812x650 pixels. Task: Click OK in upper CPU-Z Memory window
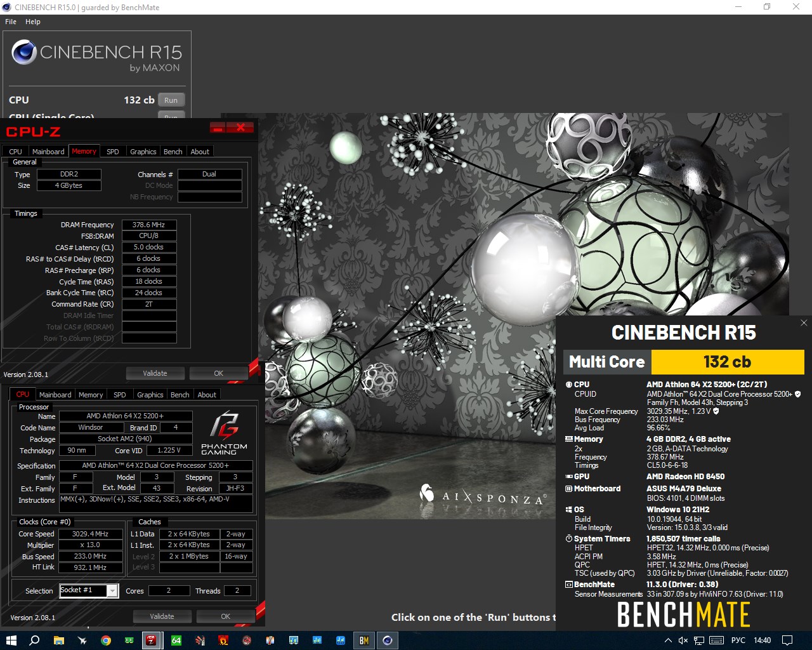tap(218, 373)
